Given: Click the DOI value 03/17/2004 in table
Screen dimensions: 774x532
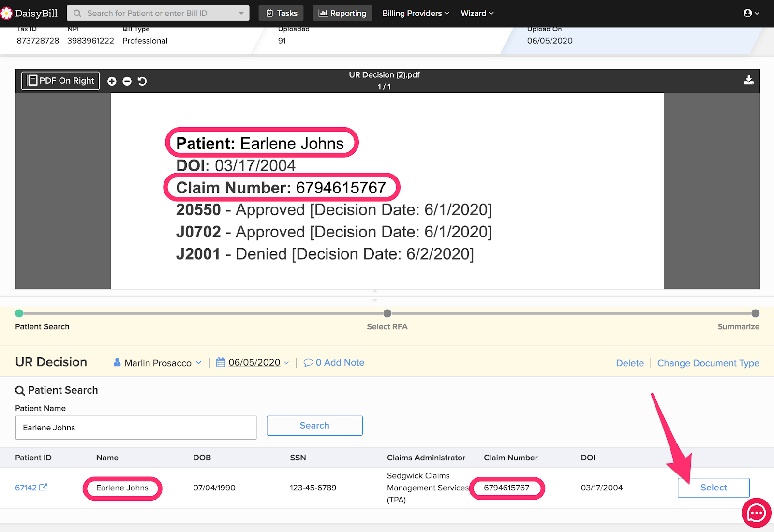Looking at the screenshot, I should click(x=602, y=488).
